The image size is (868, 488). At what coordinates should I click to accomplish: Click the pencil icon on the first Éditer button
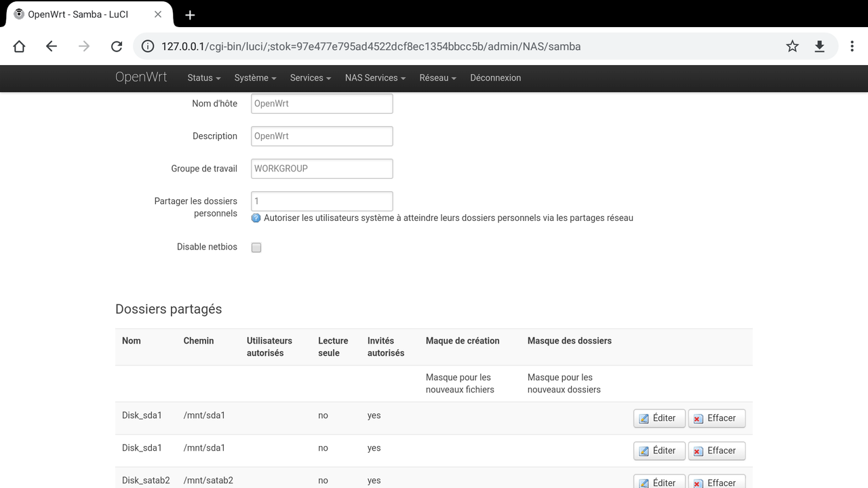(x=642, y=418)
